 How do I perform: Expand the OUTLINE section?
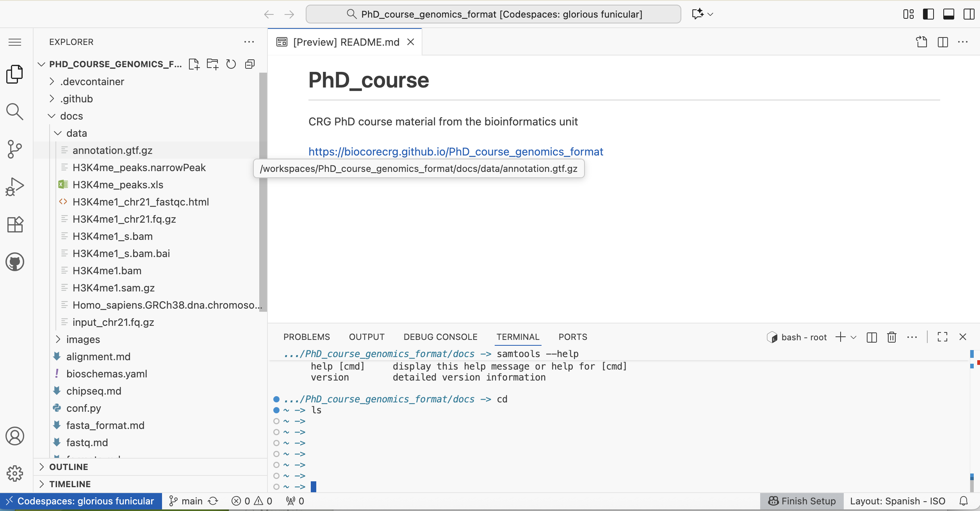click(x=69, y=467)
